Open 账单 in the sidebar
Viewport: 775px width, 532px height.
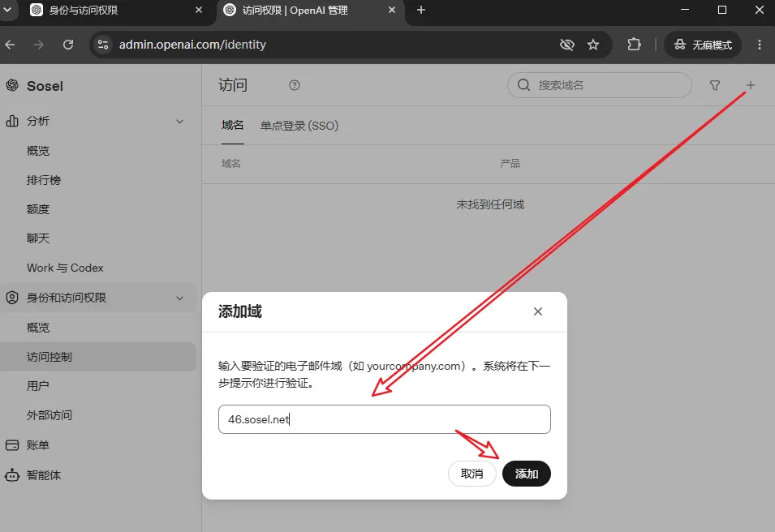(38, 445)
